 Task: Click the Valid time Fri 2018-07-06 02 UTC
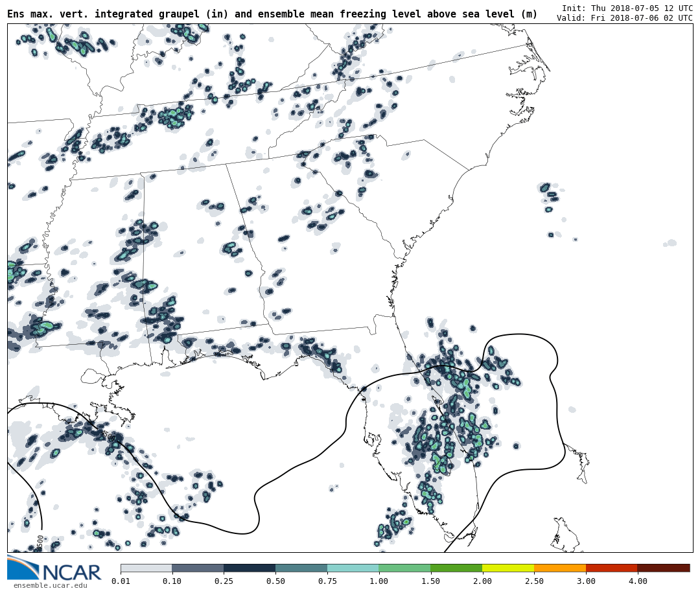pyautogui.click(x=625, y=18)
